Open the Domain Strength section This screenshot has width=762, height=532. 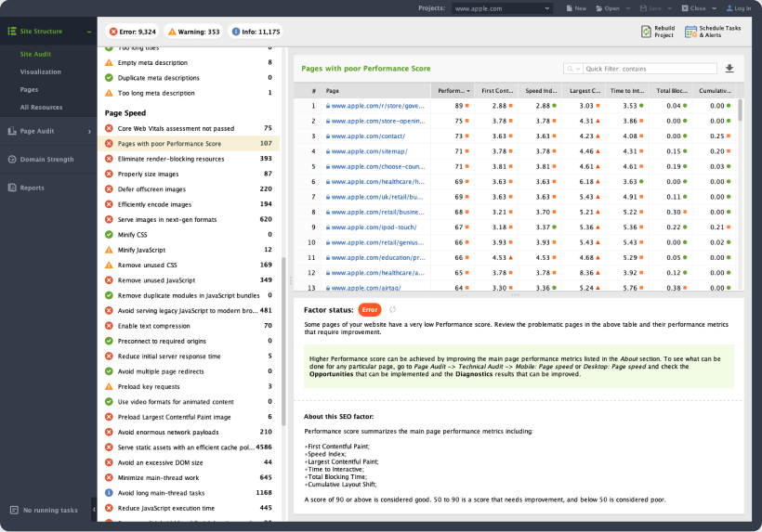click(x=48, y=159)
